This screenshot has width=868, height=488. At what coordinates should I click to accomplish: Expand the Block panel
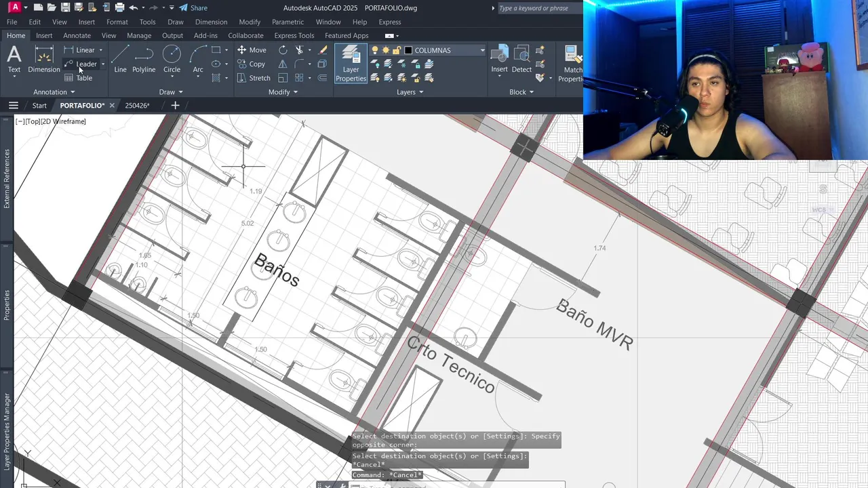(521, 92)
